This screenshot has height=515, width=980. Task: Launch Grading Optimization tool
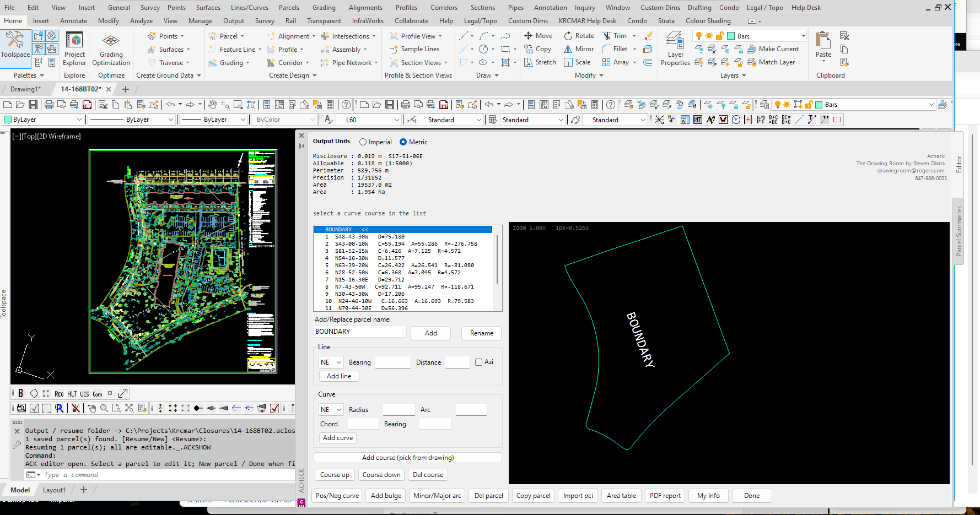[111, 50]
